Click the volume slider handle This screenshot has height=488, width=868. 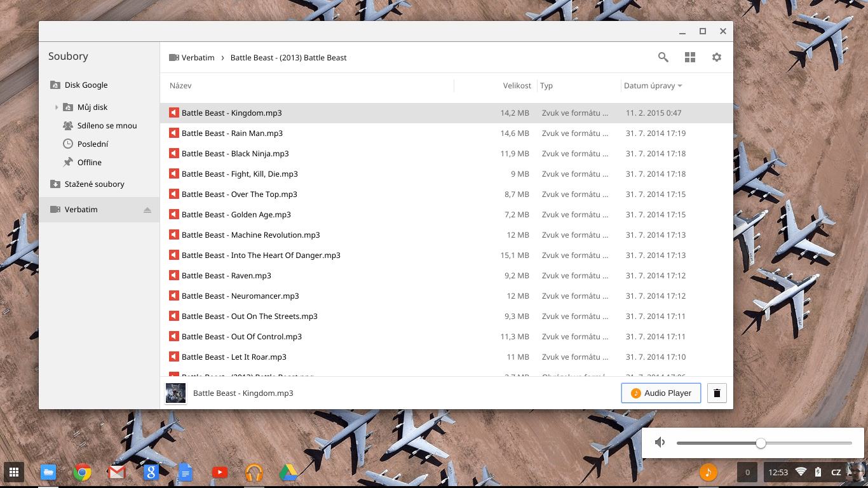click(x=761, y=443)
